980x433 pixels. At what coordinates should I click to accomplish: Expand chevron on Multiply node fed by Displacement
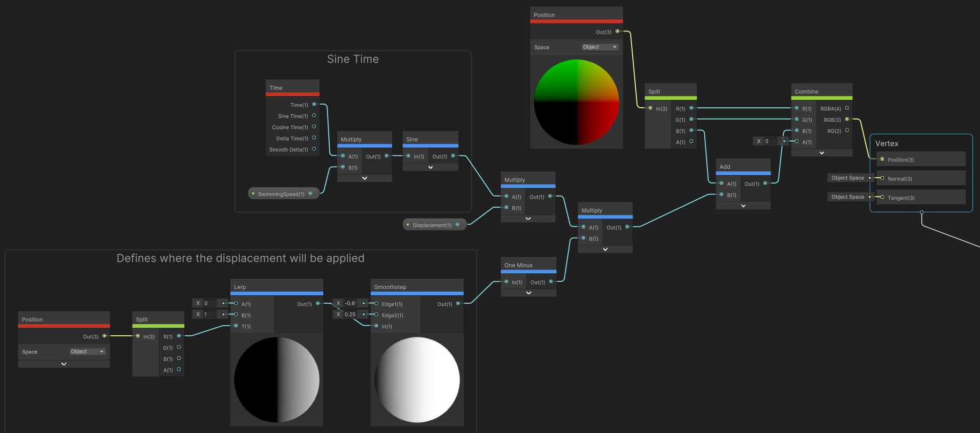[528, 218]
